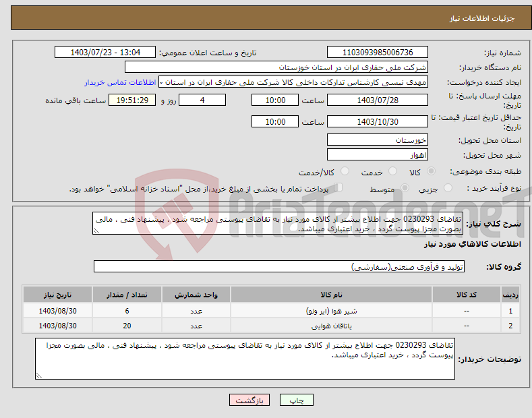Click the unit cell عدد in the شیر هوا row
The width and height of the screenshot is (532, 418).
tap(196, 311)
